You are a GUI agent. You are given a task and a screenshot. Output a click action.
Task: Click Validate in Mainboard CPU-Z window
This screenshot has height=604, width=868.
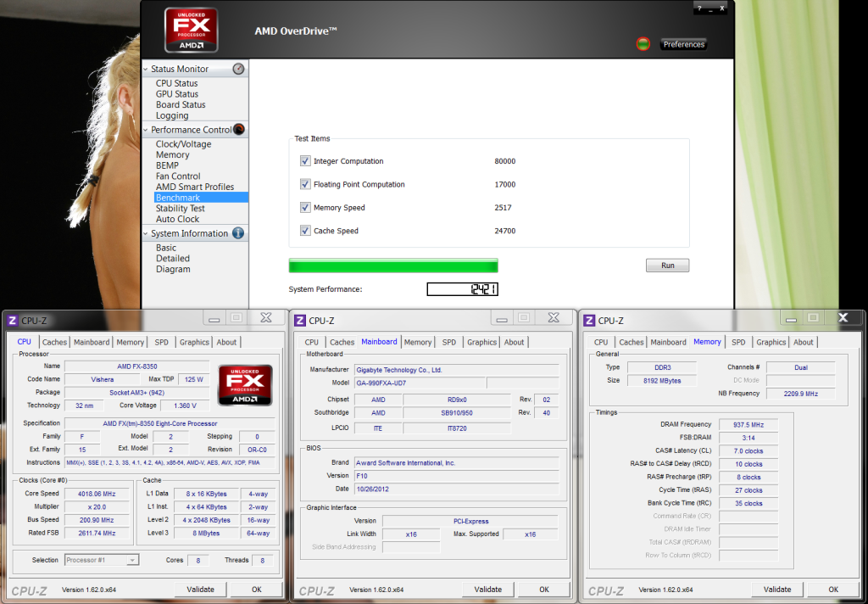487,589
